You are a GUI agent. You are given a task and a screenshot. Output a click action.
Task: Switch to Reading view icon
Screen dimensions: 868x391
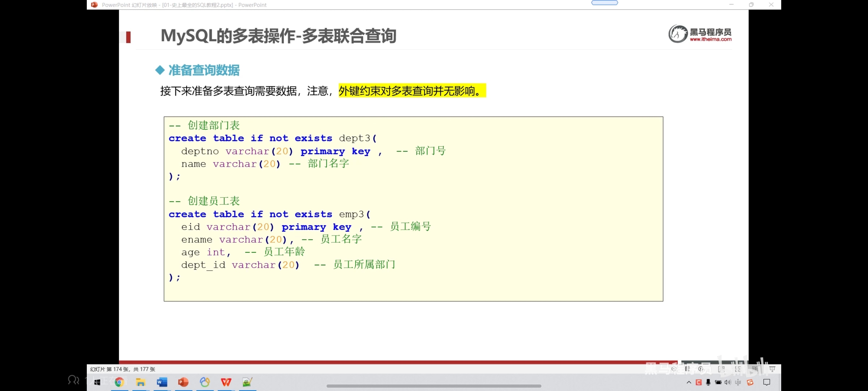coord(755,369)
